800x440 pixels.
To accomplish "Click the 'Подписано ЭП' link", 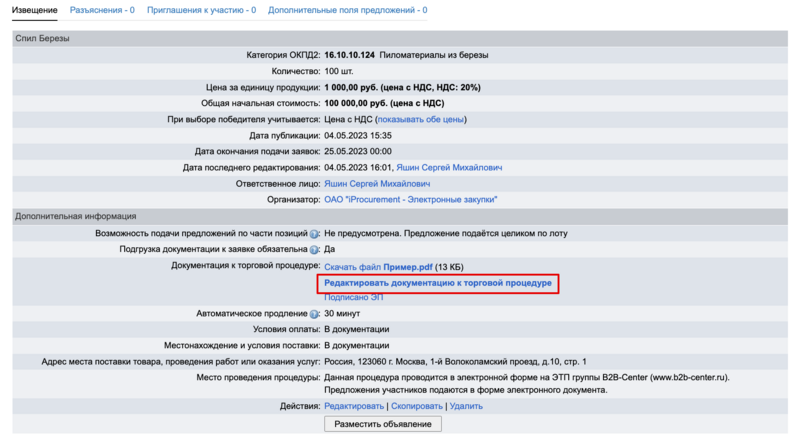I will point(352,298).
